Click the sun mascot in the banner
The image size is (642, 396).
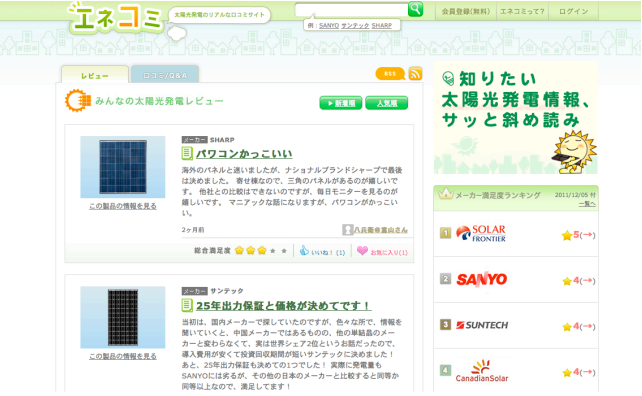click(574, 152)
